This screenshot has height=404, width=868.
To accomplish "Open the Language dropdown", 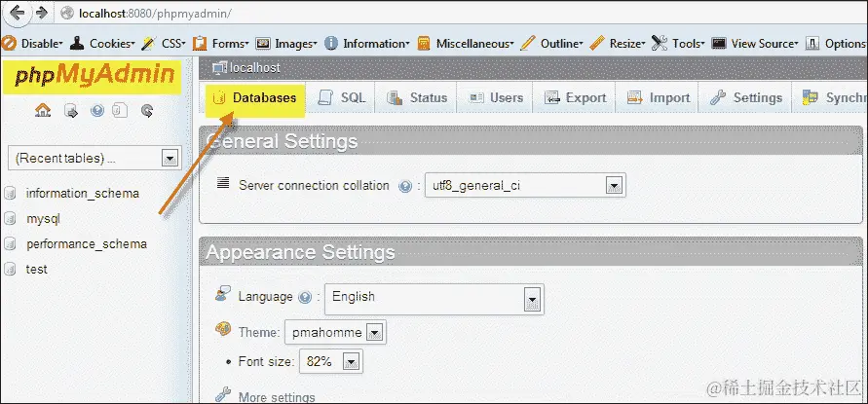I will pos(434,299).
